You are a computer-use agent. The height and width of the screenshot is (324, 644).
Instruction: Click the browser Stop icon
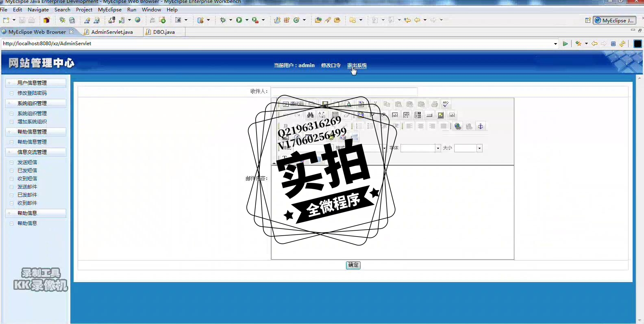[x=613, y=44]
